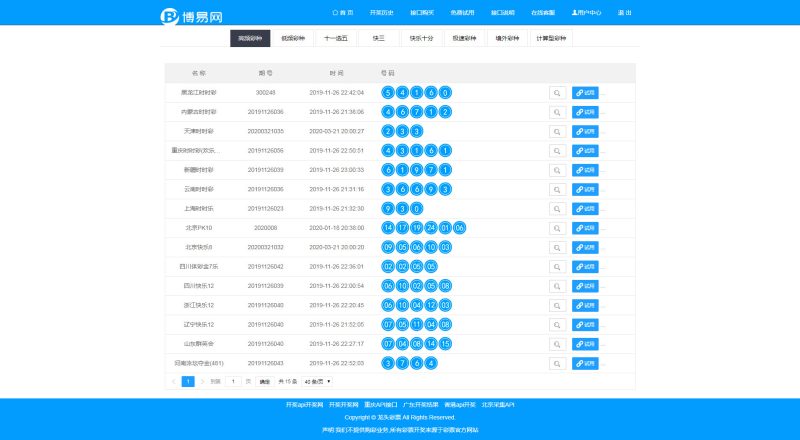Click blue trial button in issue 20191126023 row
Image resolution: width=800 pixels, height=440 pixels.
[x=585, y=209]
